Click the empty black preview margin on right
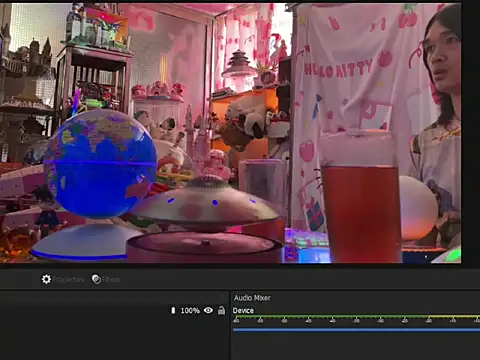Image resolution: width=480 pixels, height=360 pixels. point(471,133)
